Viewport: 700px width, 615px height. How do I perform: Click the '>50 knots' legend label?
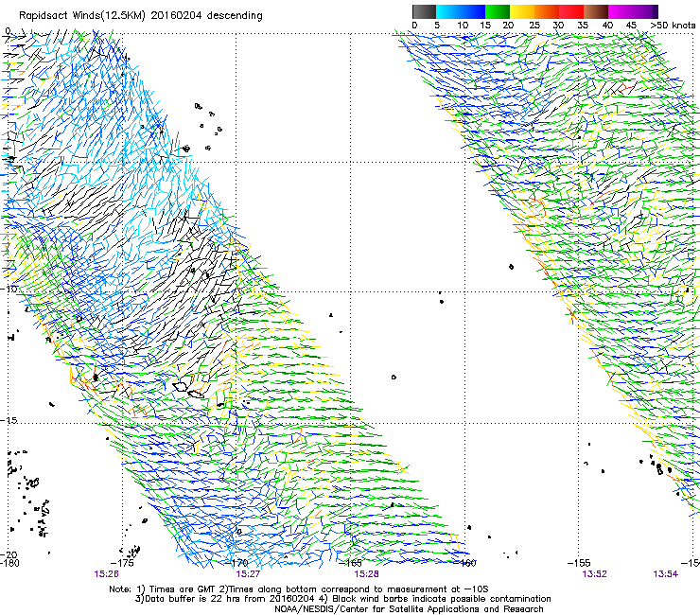coord(673,26)
